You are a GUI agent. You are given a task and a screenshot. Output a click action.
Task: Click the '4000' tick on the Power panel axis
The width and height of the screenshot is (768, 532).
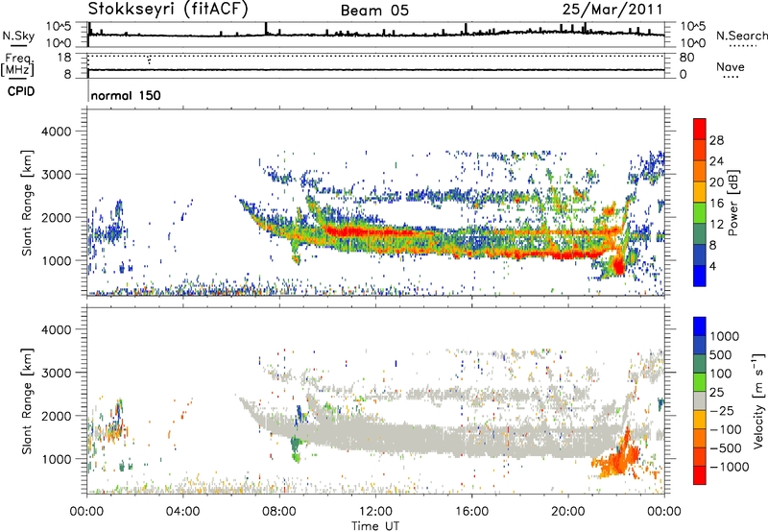[x=57, y=132]
